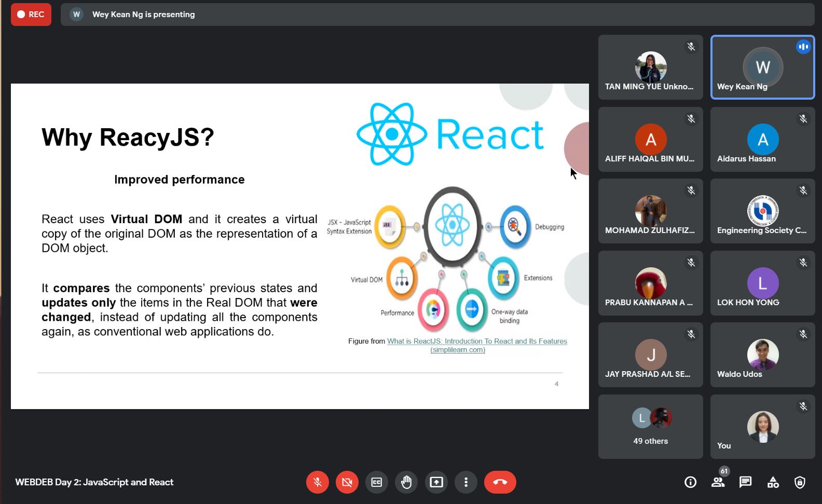The width and height of the screenshot is (822, 504).
Task: Click 'Improved performance' heading on slide
Action: (180, 180)
